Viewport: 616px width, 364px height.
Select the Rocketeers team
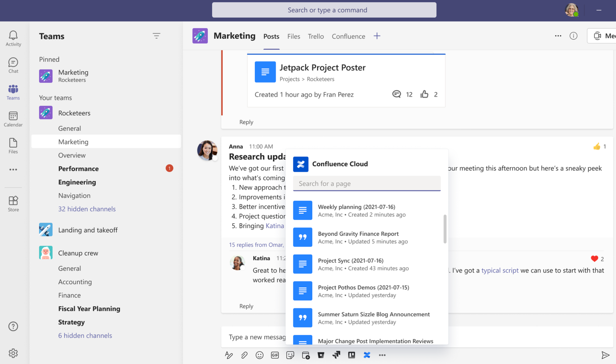pos(106,113)
